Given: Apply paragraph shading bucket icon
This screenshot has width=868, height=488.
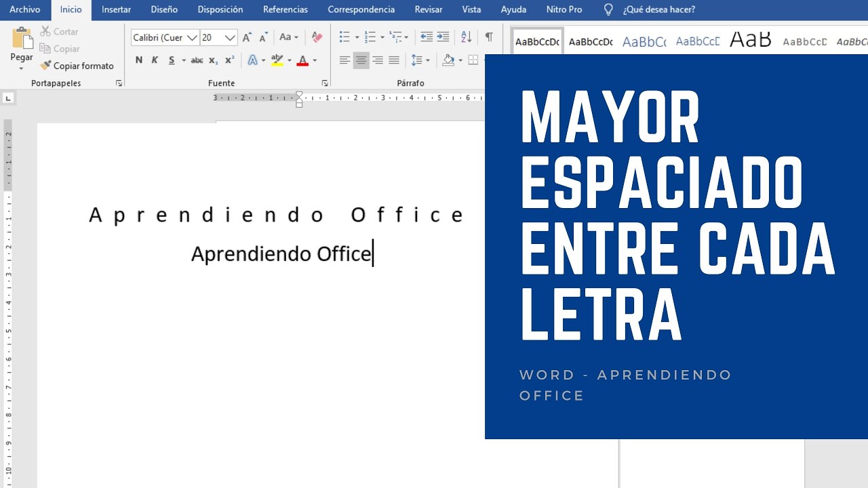Looking at the screenshot, I should coord(448,60).
